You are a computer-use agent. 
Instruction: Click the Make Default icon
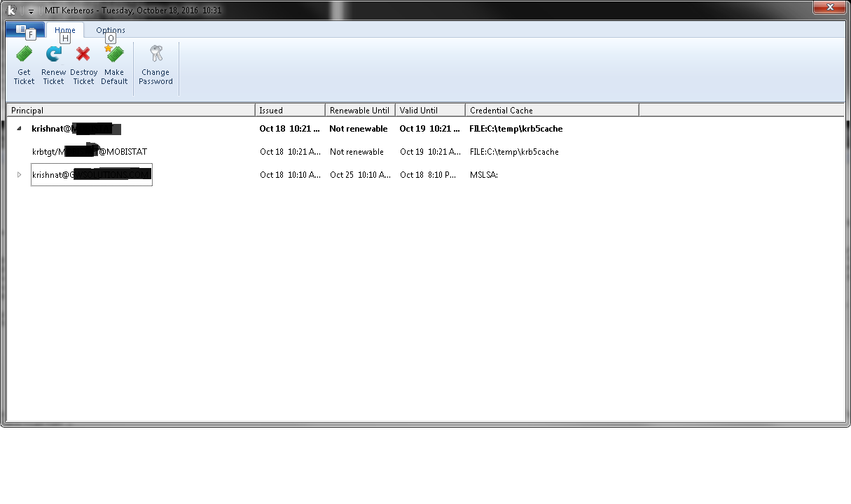[x=113, y=63]
